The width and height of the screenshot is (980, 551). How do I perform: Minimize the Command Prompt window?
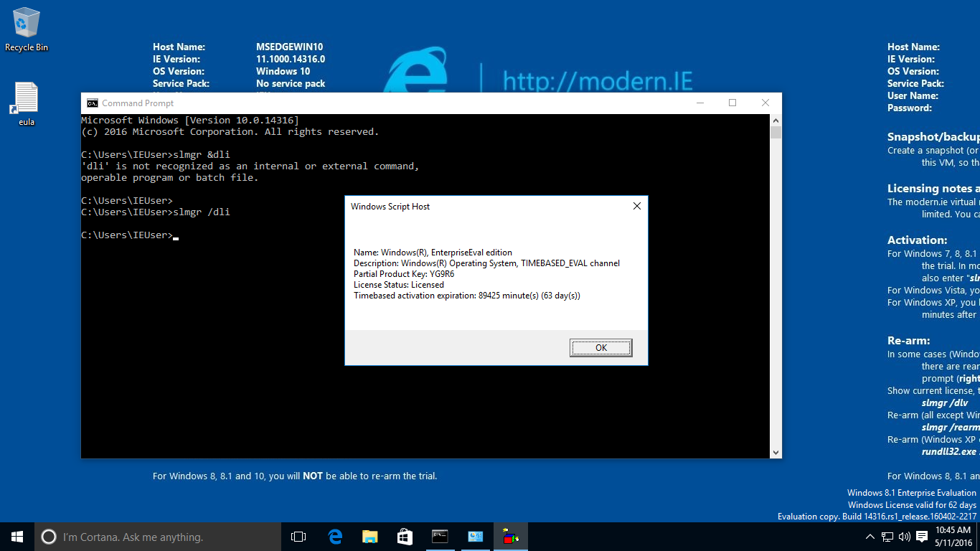[699, 103]
